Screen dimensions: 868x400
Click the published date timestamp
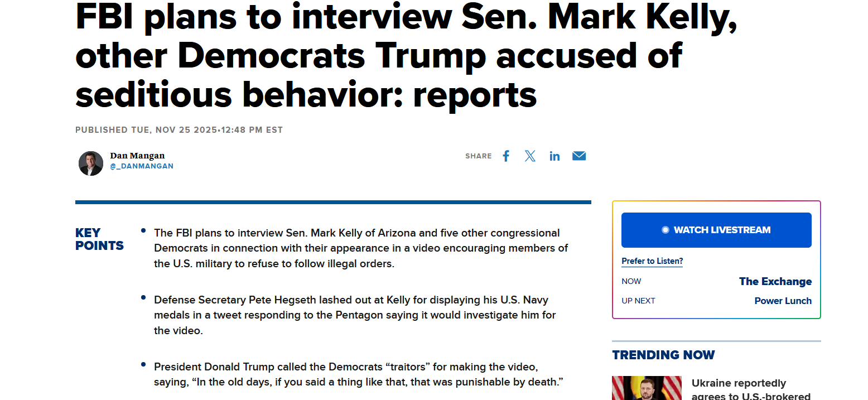click(x=179, y=130)
